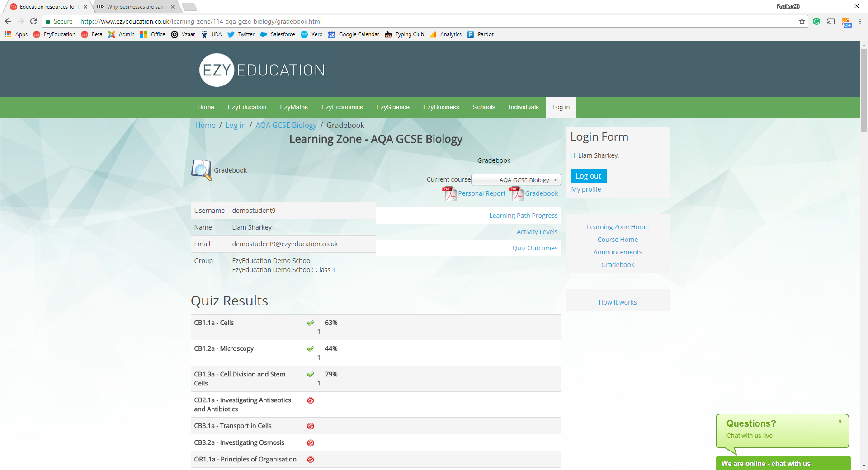Click the page vertical scrollbar thumb
The height and width of the screenshot is (470, 868).
point(864,89)
